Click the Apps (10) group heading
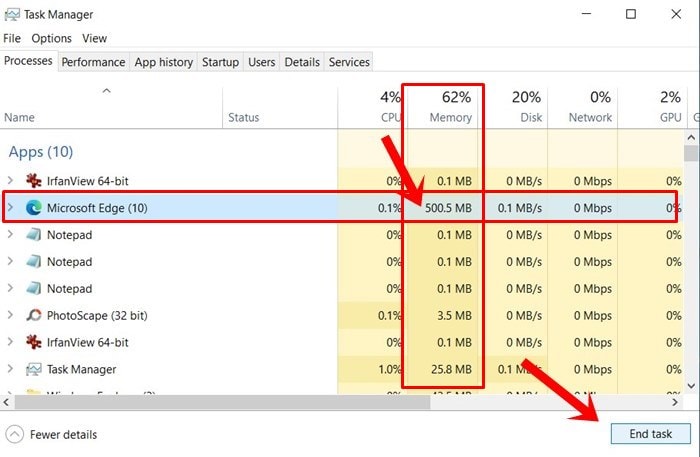 [41, 152]
